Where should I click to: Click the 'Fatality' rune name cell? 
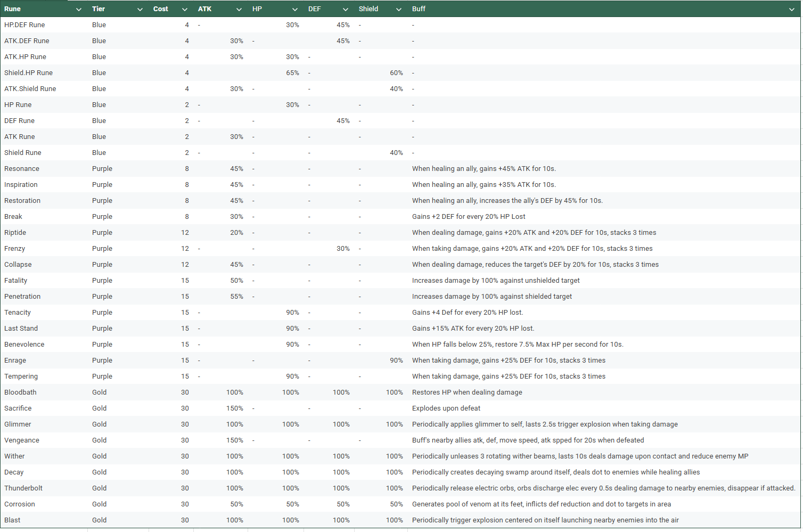44,281
